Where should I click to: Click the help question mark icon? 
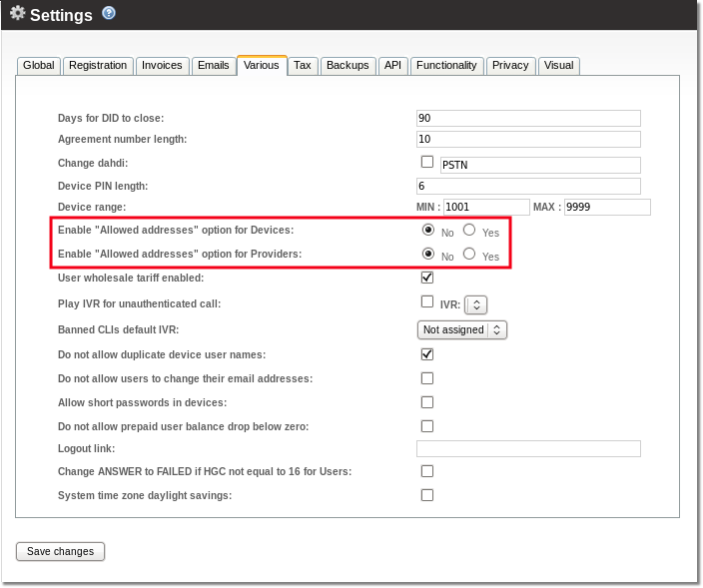(x=109, y=13)
